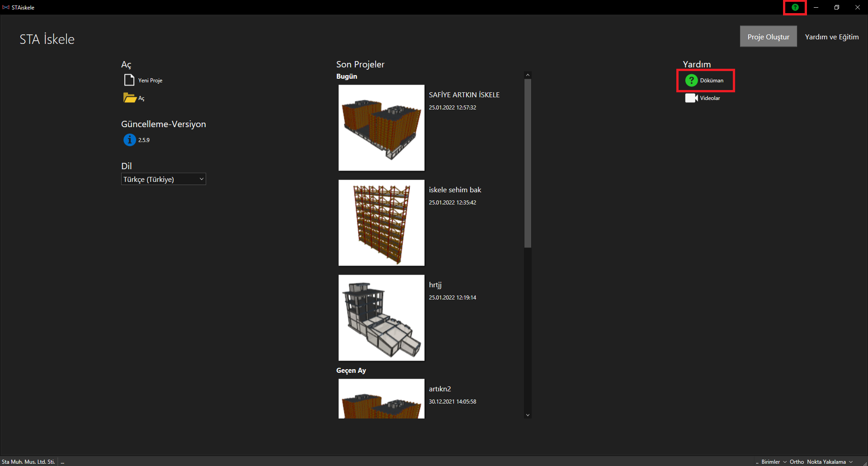Toggle Nokta Yakalama snapping
868x466 pixels.
click(x=826, y=462)
